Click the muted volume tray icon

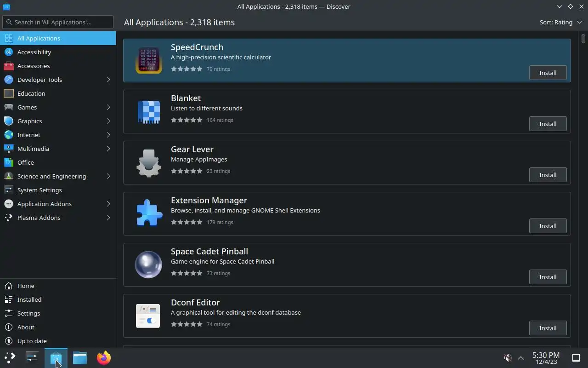[508, 358]
